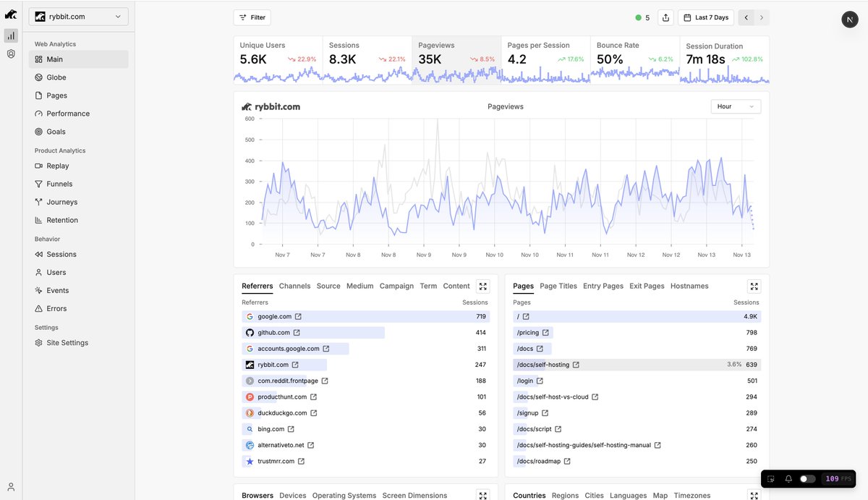868x500 pixels.
Task: Click the 109 FPS counter
Action: 840,479
